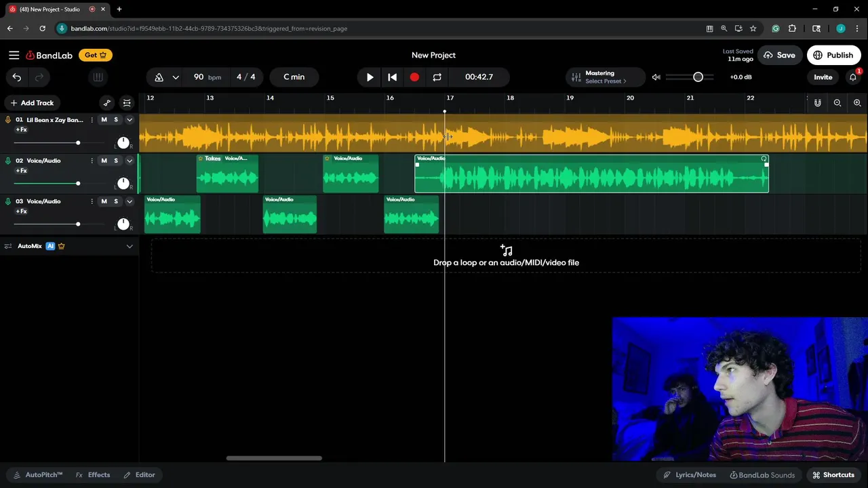
Task: Open the notifications bell
Action: coord(854,77)
